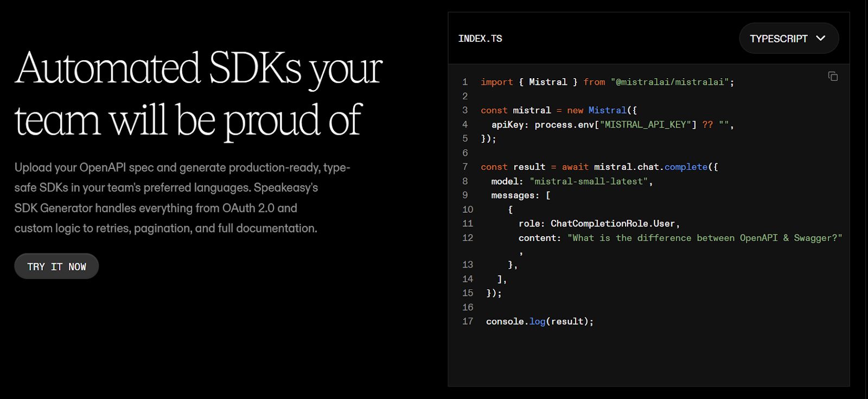Open the TYPESCRIPT language dropdown
The image size is (868, 399).
pos(789,39)
